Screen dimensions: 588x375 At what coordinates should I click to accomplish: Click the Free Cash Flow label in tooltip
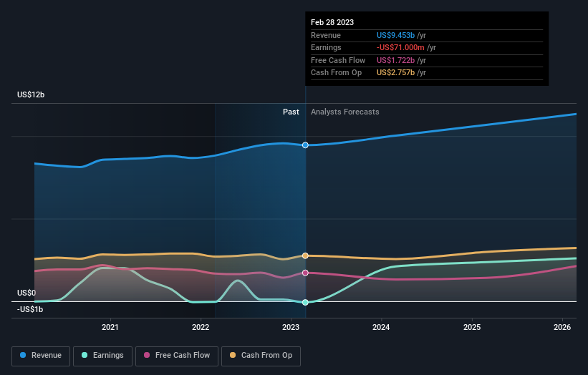pyautogui.click(x=338, y=60)
